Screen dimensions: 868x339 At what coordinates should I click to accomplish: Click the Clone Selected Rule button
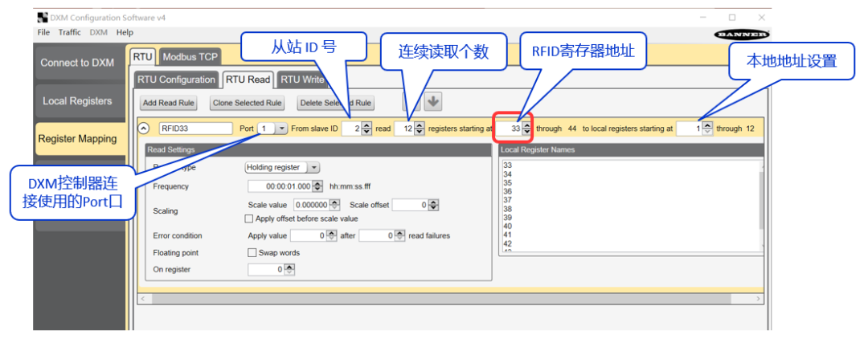pyautogui.click(x=247, y=103)
